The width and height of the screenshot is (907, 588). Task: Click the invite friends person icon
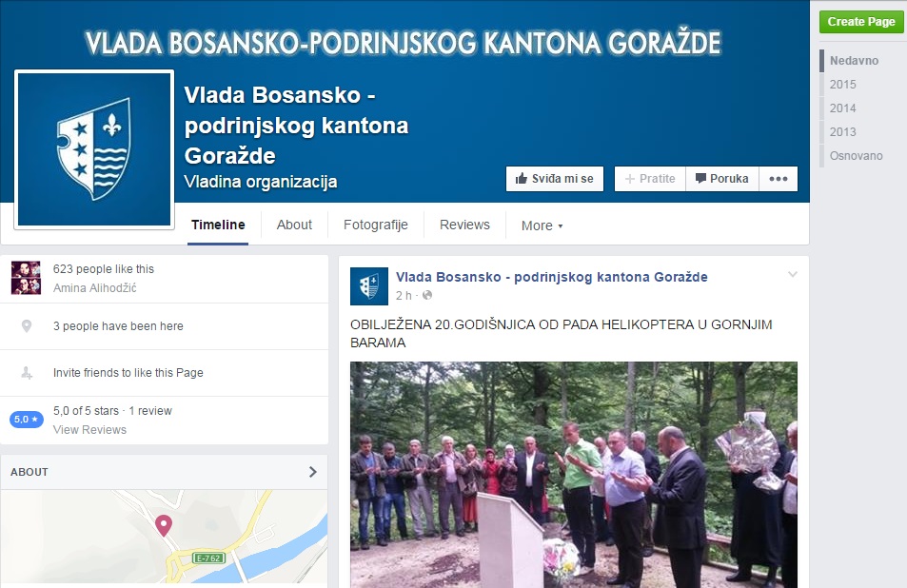[x=27, y=373]
